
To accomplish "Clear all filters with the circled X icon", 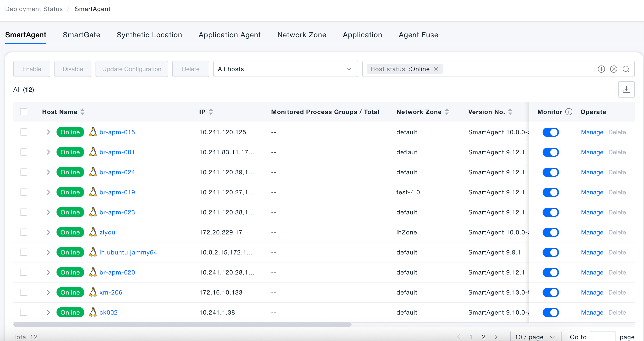I will pos(613,69).
